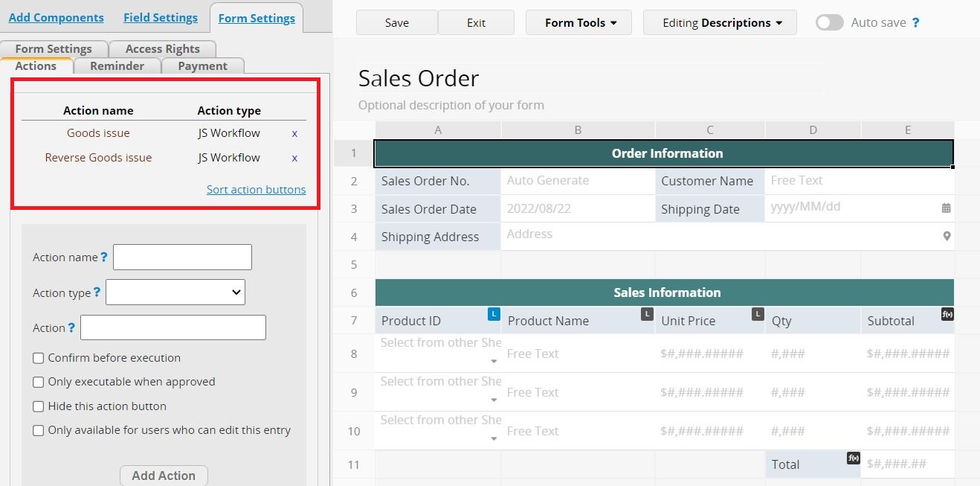Check Confirm before execution
The height and width of the screenshot is (486, 980).
[x=38, y=358]
